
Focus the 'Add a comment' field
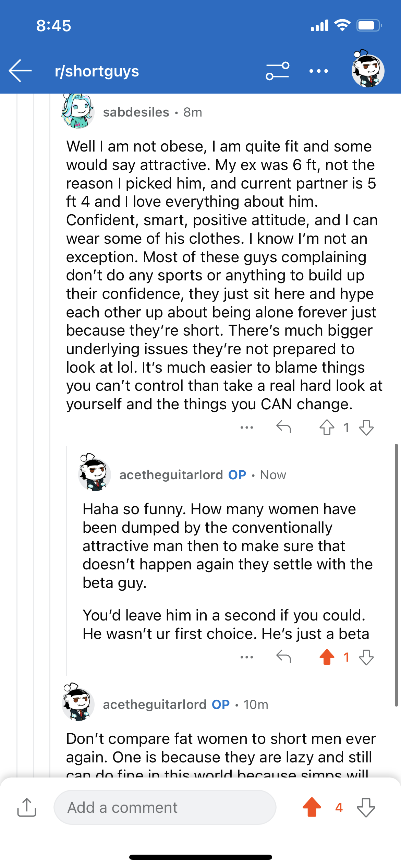click(x=165, y=807)
